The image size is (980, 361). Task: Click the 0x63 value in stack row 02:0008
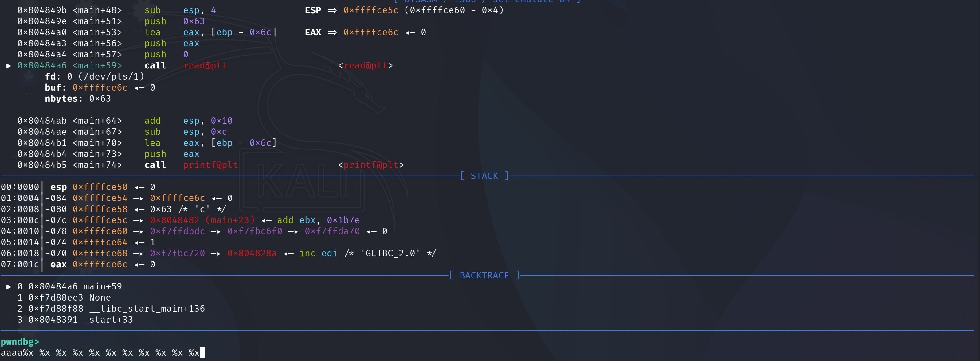tap(161, 209)
